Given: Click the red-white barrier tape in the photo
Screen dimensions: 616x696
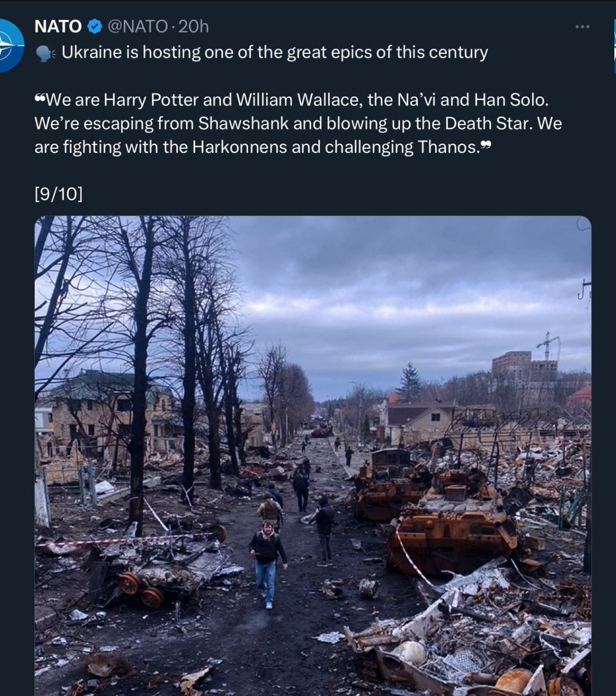Looking at the screenshot, I should [x=125, y=540].
